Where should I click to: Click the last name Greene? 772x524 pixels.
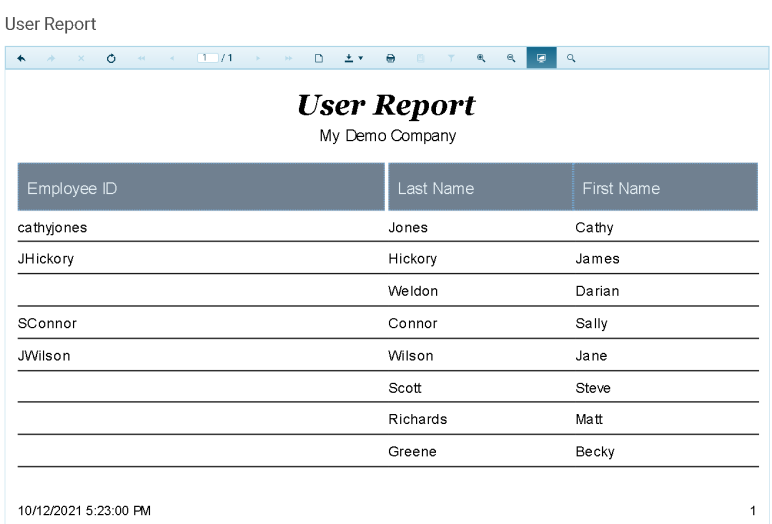pyautogui.click(x=412, y=452)
